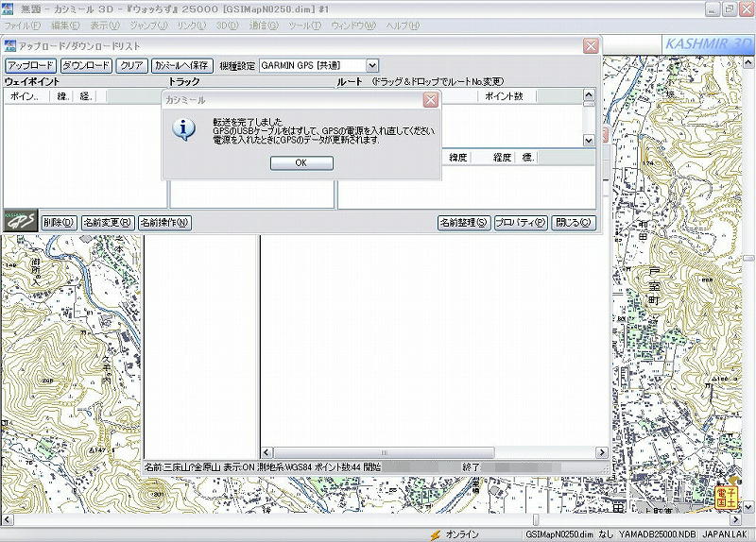
Task: Click YAMADB25000.NDB in status bar
Action: point(657,534)
